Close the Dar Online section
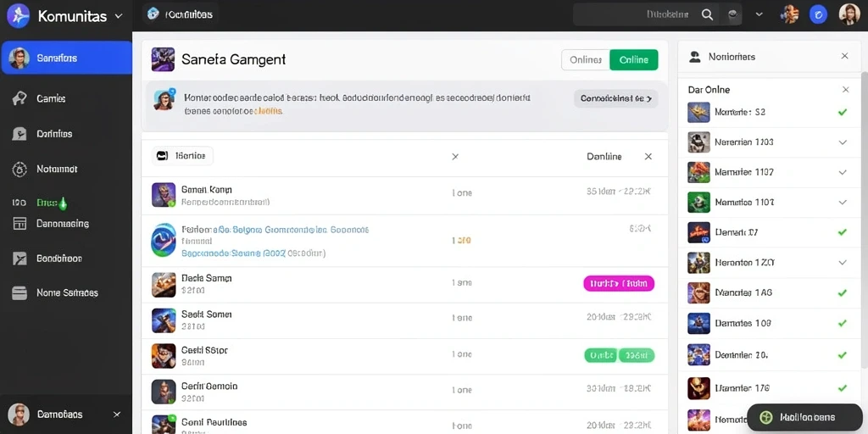The height and width of the screenshot is (434, 868). point(845,90)
